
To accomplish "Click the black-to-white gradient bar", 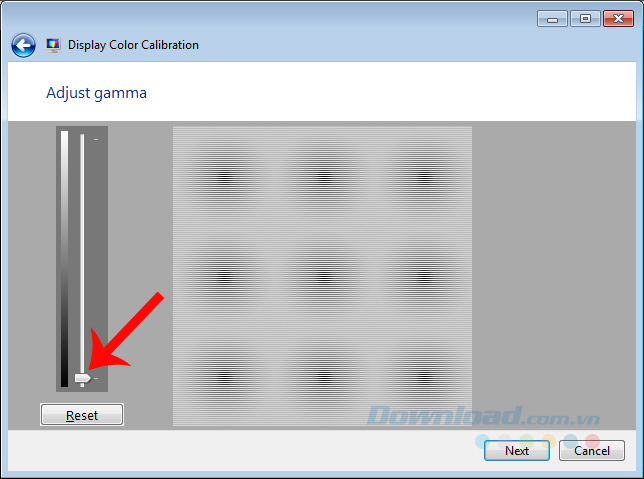I will pos(64,259).
